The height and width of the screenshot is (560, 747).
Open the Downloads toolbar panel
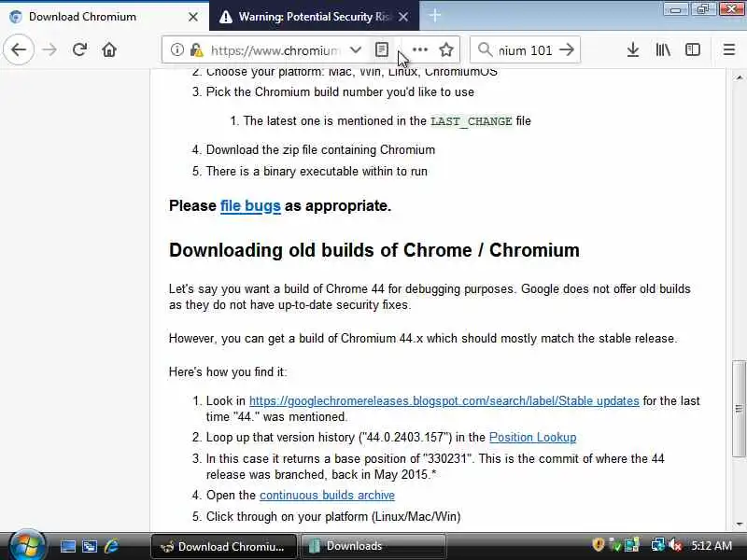pyautogui.click(x=633, y=49)
